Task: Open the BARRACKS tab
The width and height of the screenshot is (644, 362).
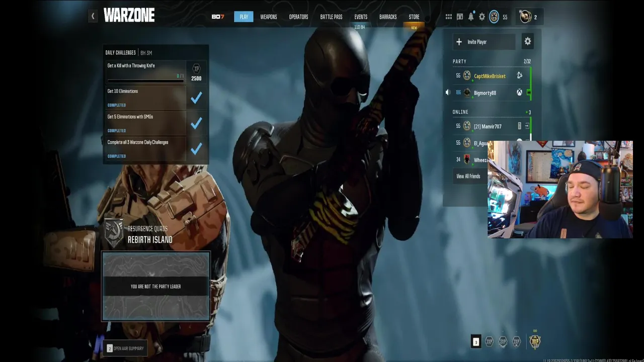Action: (388, 17)
